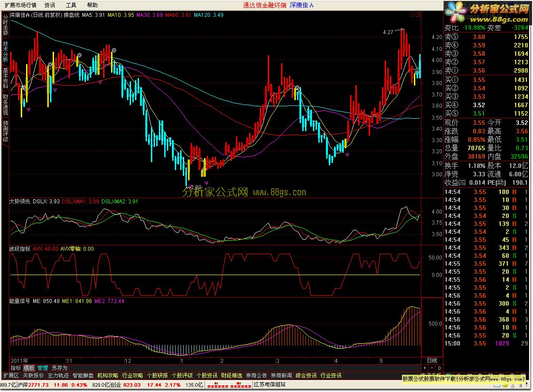Open the 智能解盘 bottom tab
Image resolution: width=533 pixels, height=392 pixels.
click(x=83, y=376)
